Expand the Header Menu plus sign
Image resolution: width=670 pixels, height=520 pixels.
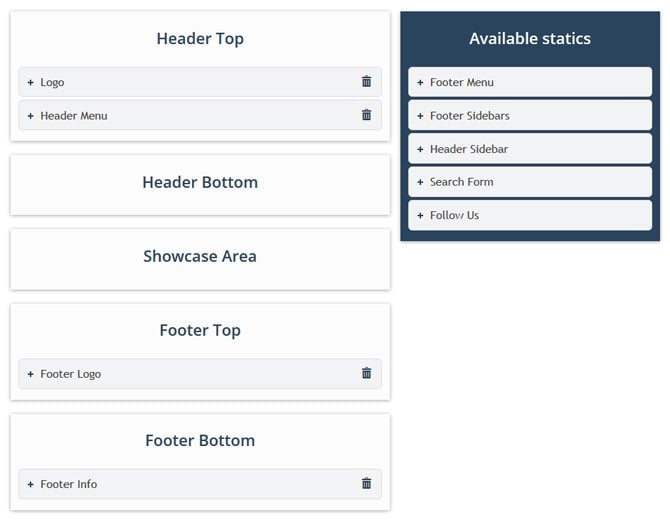click(30, 115)
